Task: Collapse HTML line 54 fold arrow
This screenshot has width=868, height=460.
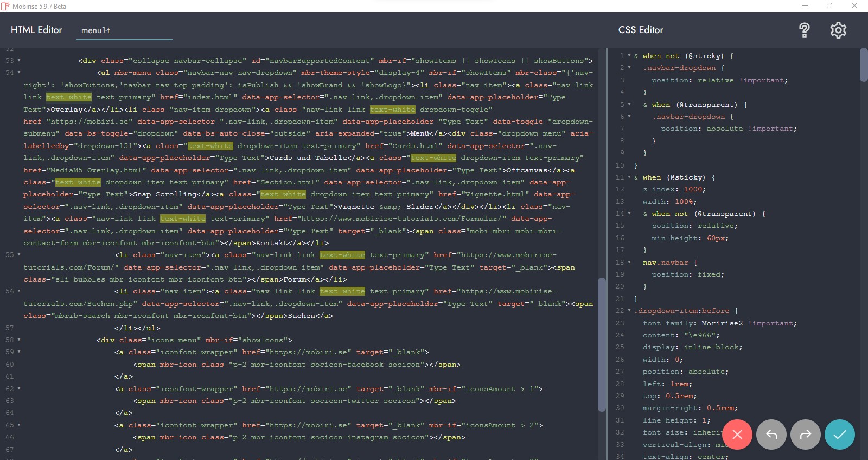Action: (19, 73)
